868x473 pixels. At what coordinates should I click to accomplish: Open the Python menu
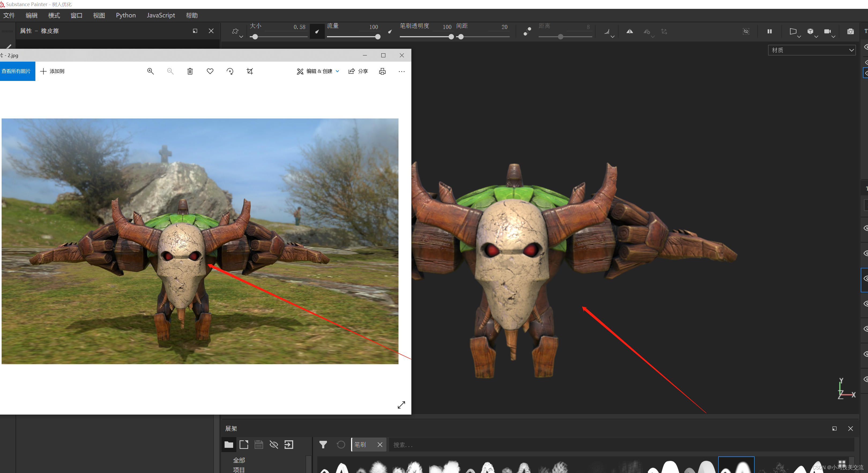126,16
